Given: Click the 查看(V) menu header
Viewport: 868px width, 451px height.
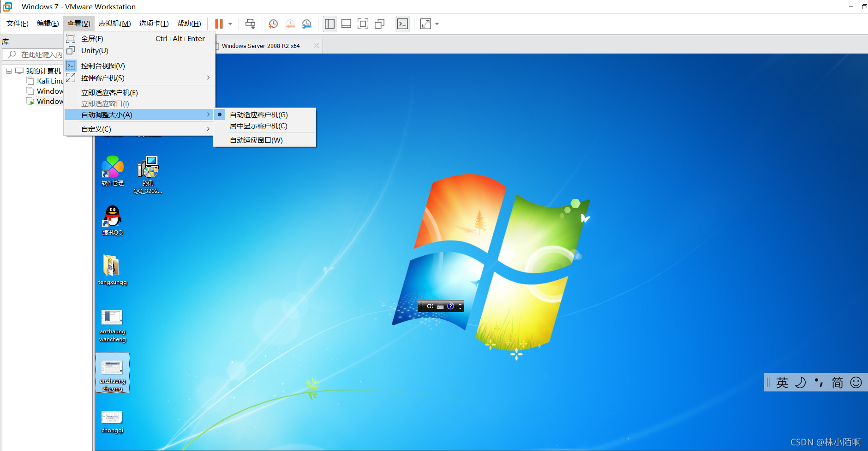Looking at the screenshot, I should pos(79,24).
